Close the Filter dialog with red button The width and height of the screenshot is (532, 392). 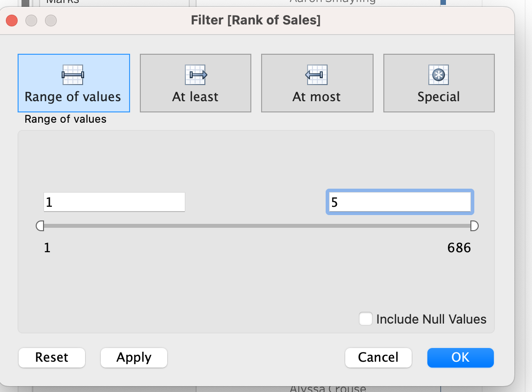tap(12, 21)
